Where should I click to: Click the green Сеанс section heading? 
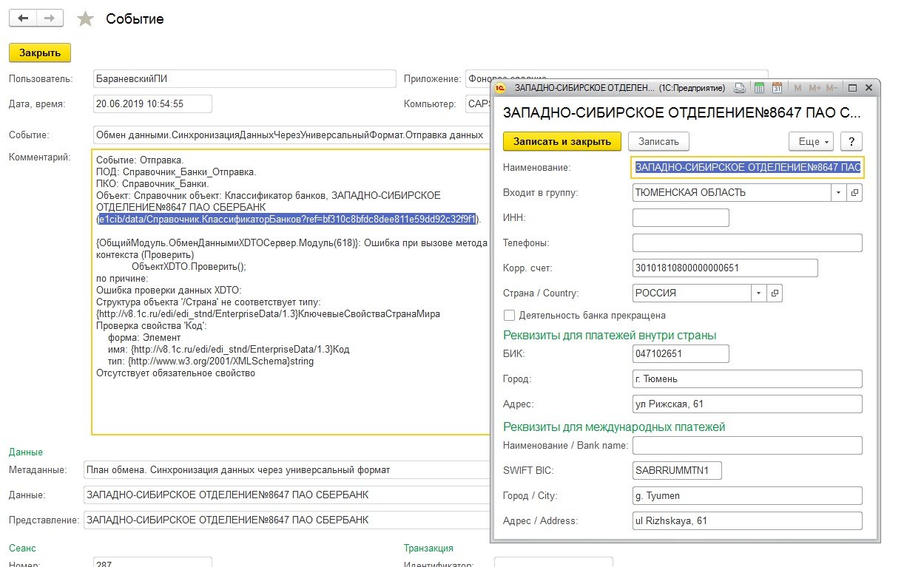pyautogui.click(x=22, y=548)
